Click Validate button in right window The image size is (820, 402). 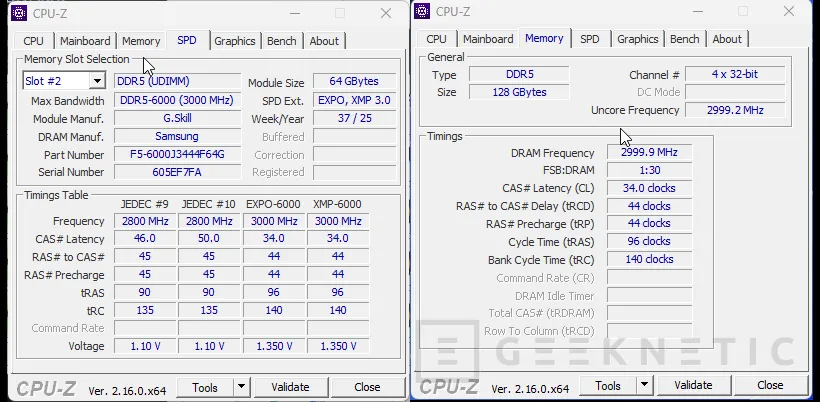point(693,385)
